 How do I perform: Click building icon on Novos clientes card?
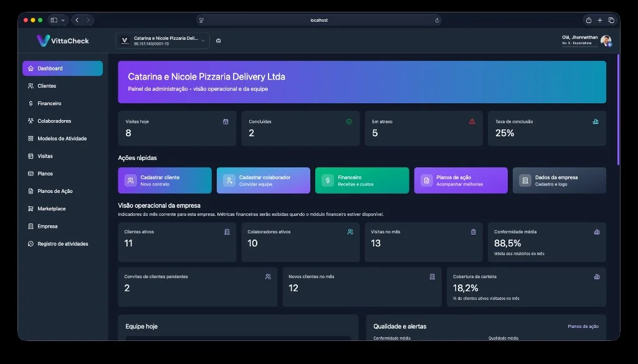(x=432, y=277)
